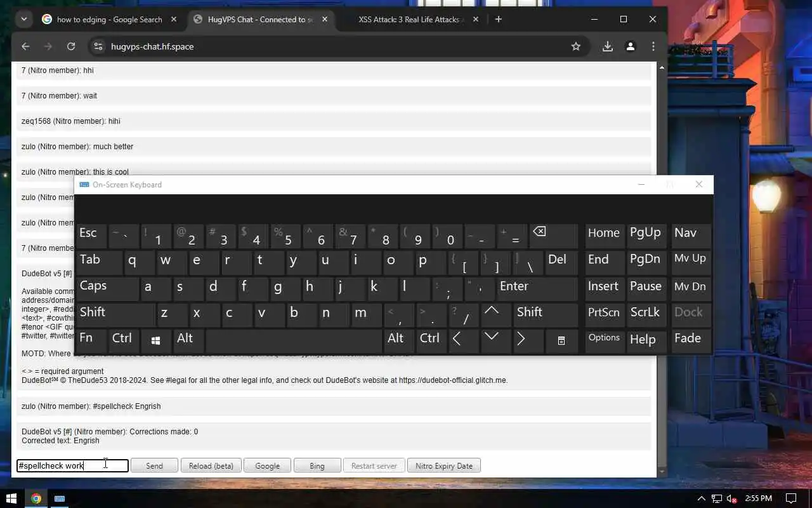Toggle the right Shift key on On-Screen Keyboard

coord(546,314)
